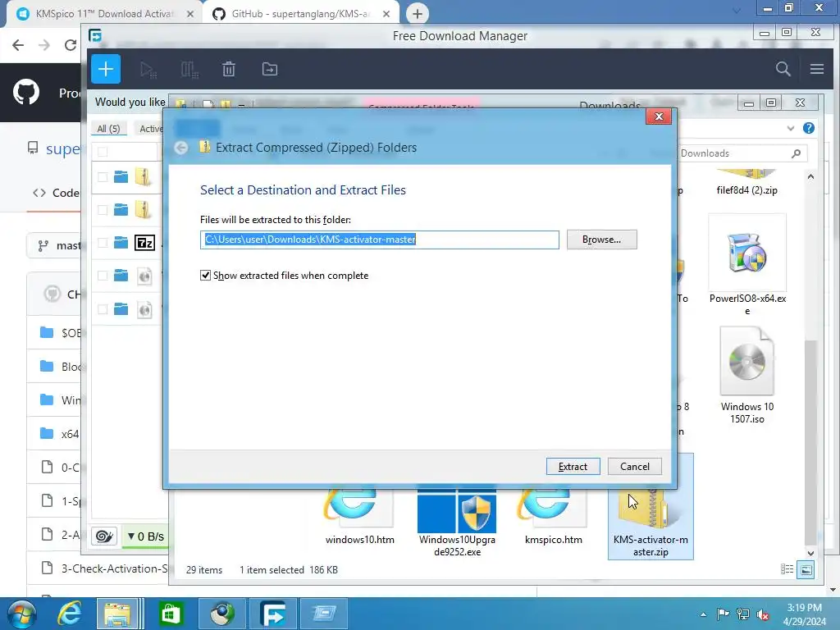Select kmspico.htm file
This screenshot has height=630, width=840.
pos(553,517)
